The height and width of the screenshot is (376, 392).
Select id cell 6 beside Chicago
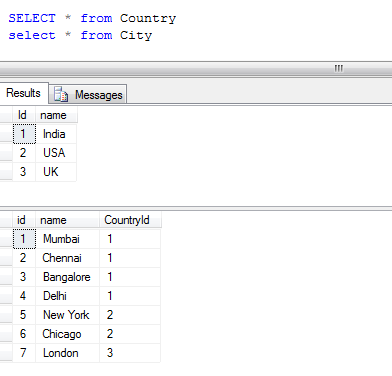24,334
